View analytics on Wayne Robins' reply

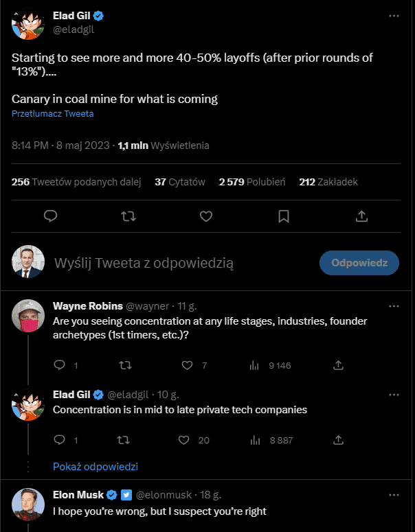click(x=255, y=365)
